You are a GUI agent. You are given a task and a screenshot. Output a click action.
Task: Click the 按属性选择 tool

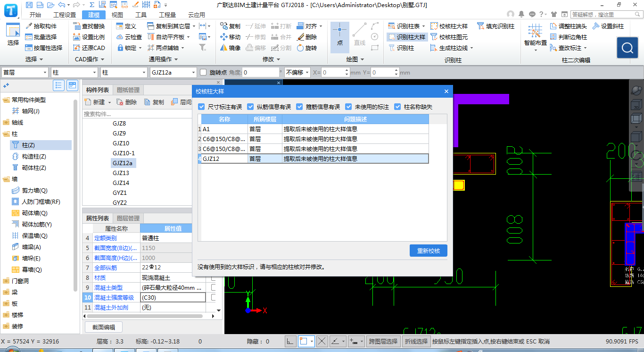click(x=44, y=48)
